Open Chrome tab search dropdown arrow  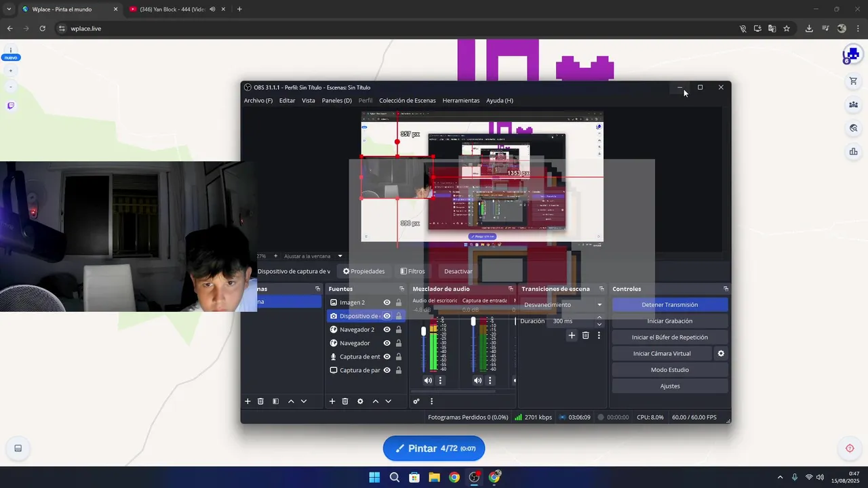[9, 9]
